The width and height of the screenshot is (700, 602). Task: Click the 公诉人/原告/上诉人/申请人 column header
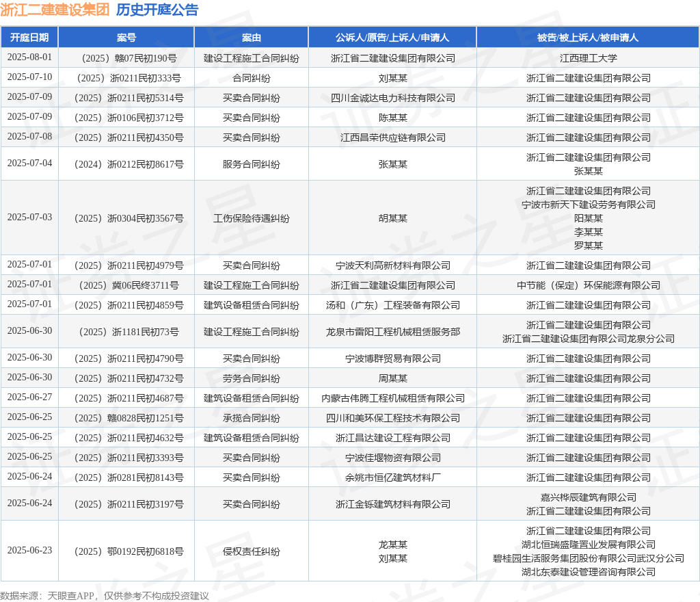click(x=392, y=38)
